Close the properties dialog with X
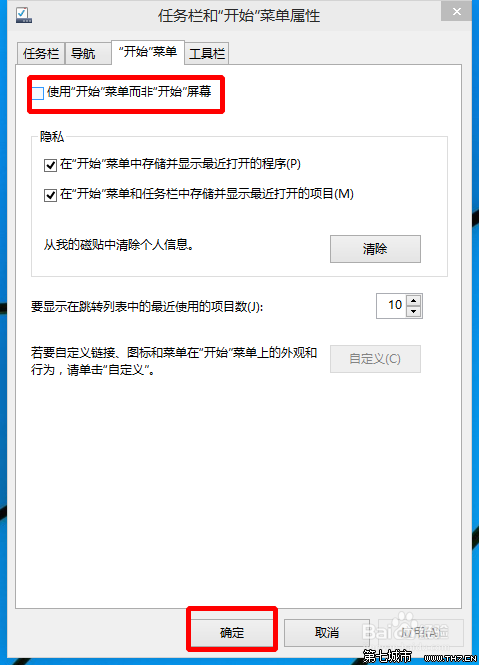The width and height of the screenshot is (479, 665). pyautogui.click(x=457, y=11)
